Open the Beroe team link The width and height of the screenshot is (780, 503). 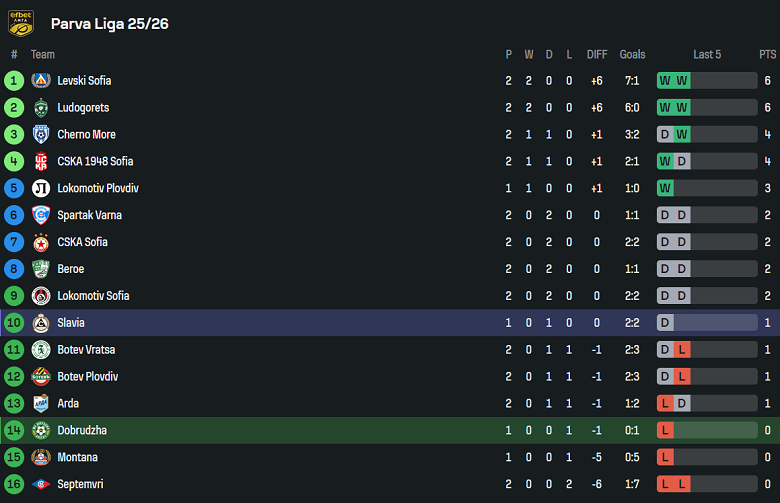70,269
